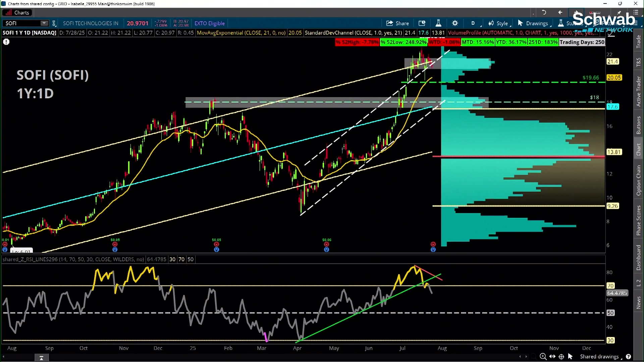The width and height of the screenshot is (644, 362).
Task: Click the January earnings marker icon
Action: coord(216,244)
